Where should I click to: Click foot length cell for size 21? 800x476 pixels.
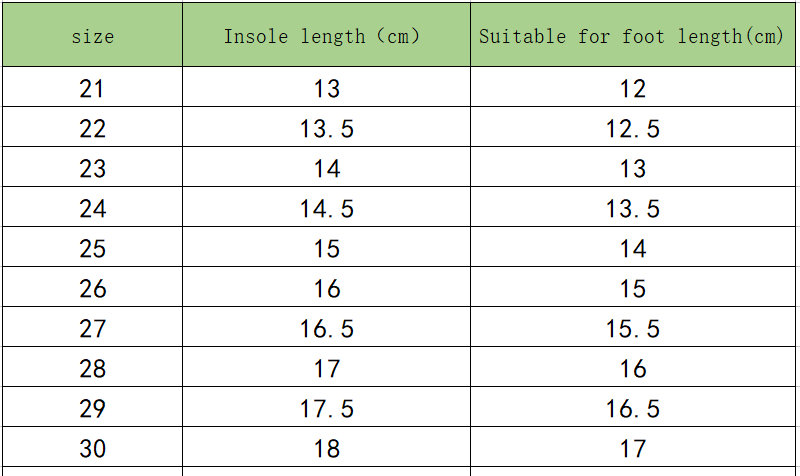click(x=632, y=89)
